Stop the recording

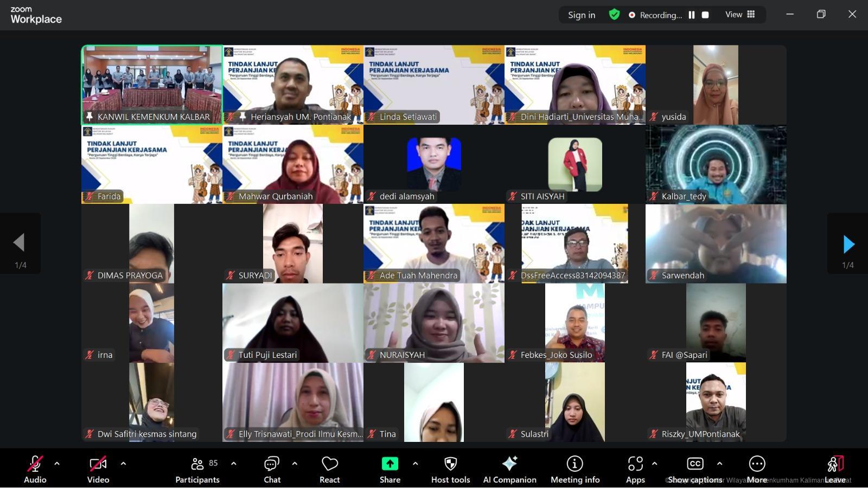tap(705, 15)
